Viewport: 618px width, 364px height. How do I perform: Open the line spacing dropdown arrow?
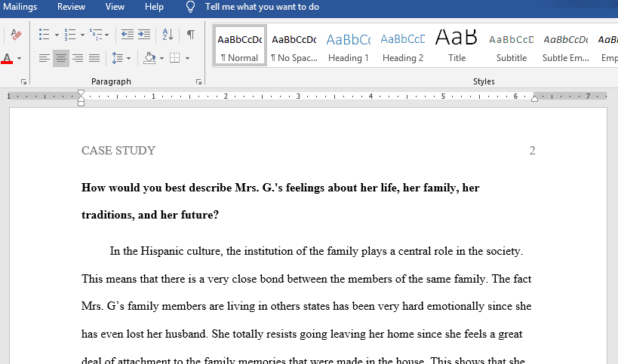[x=128, y=59]
